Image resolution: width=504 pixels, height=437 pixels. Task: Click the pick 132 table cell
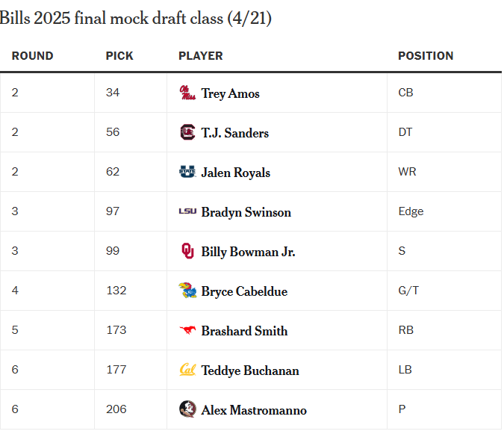[x=131, y=291]
